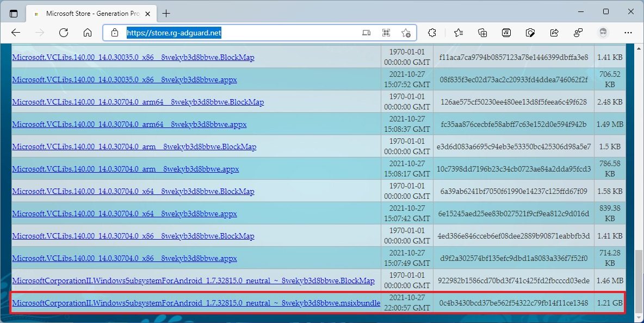Select the 1.58 KB size cell
Viewport: 644px width, 323px height.
click(x=610, y=191)
